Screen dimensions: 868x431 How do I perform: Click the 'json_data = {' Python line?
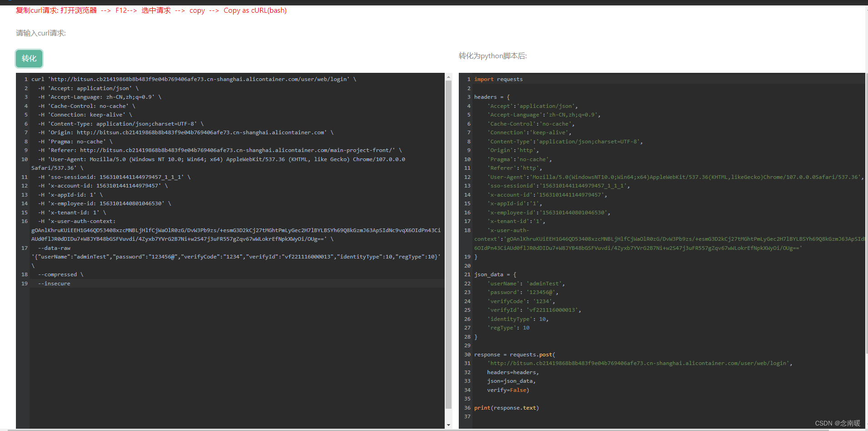495,274
